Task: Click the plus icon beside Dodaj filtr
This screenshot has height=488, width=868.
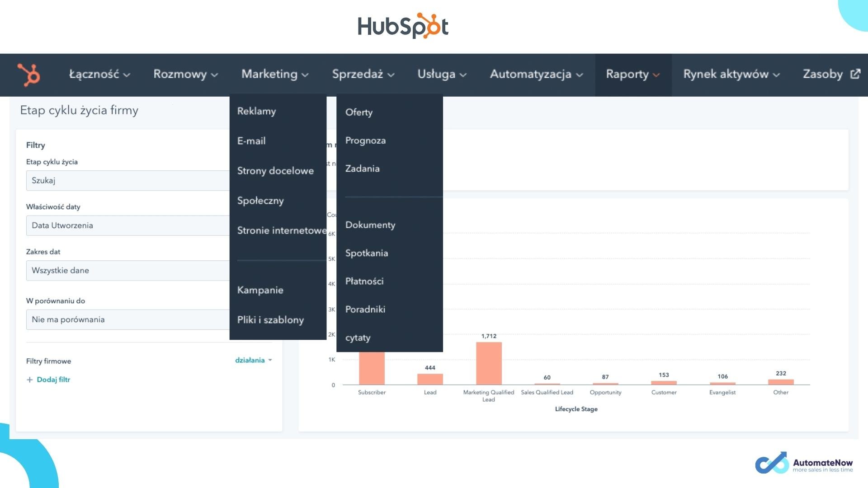Action: (x=30, y=380)
